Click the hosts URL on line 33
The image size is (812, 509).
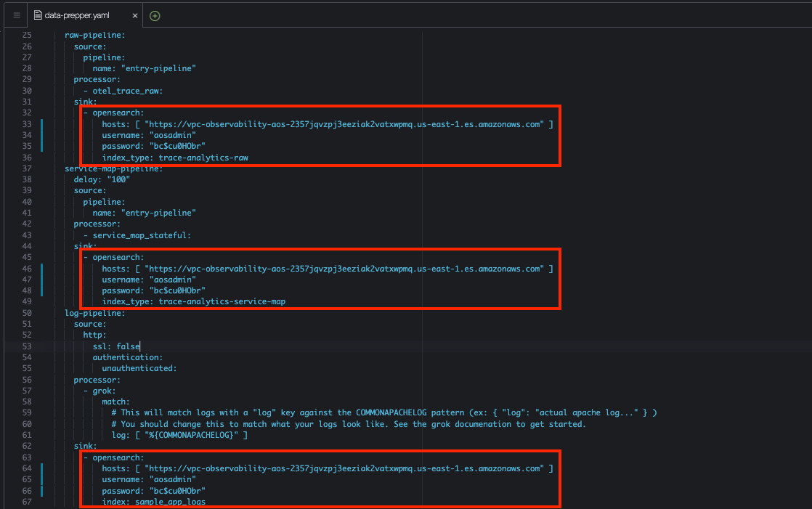[344, 124]
